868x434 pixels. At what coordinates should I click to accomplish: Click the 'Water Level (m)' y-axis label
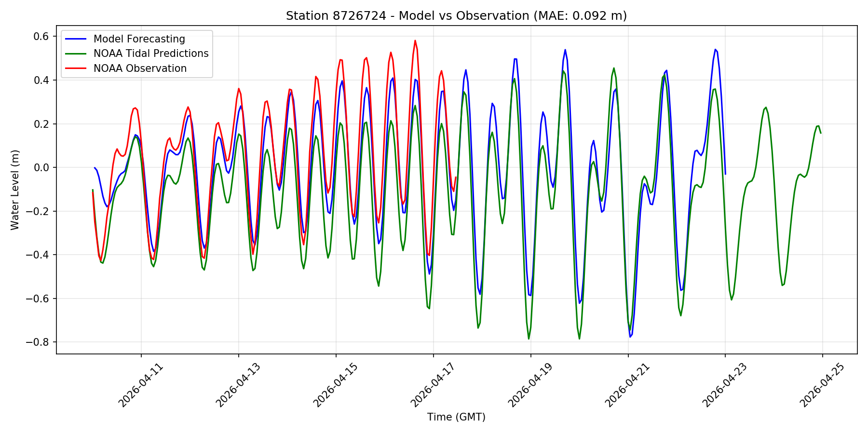[15, 190]
